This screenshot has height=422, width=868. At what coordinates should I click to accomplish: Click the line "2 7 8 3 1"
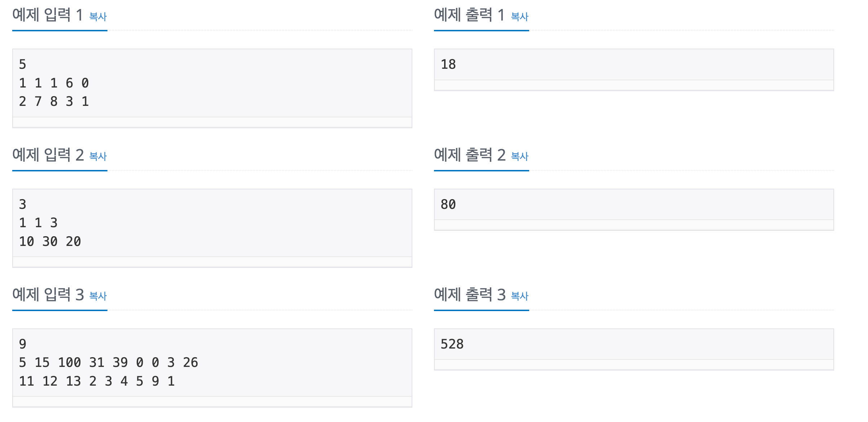pos(54,102)
